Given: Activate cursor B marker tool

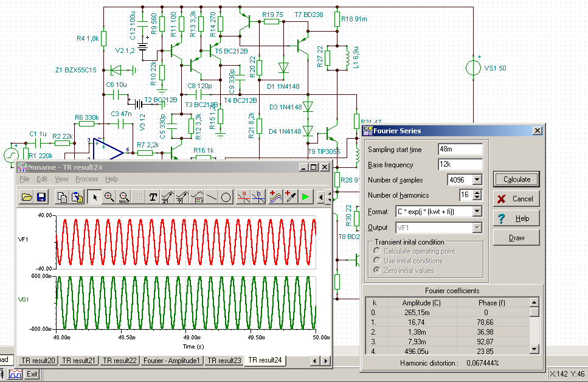Looking at the screenshot, I should (258, 197).
